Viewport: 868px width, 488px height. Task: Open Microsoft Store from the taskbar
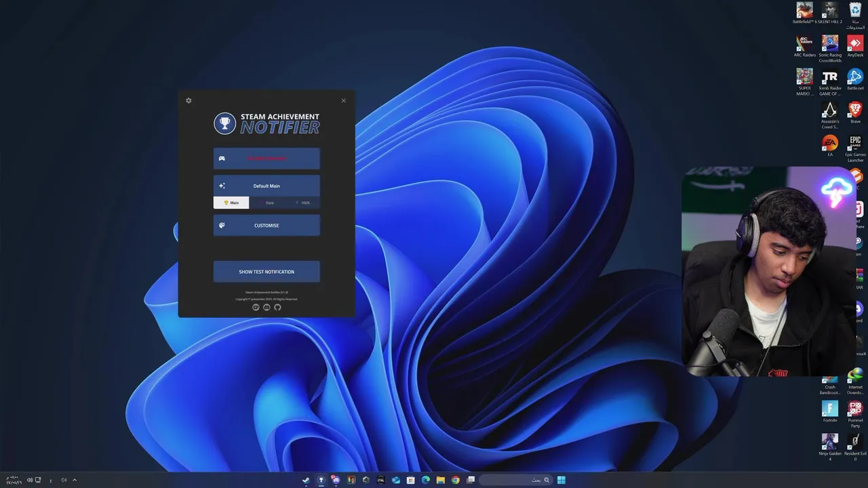click(x=411, y=480)
